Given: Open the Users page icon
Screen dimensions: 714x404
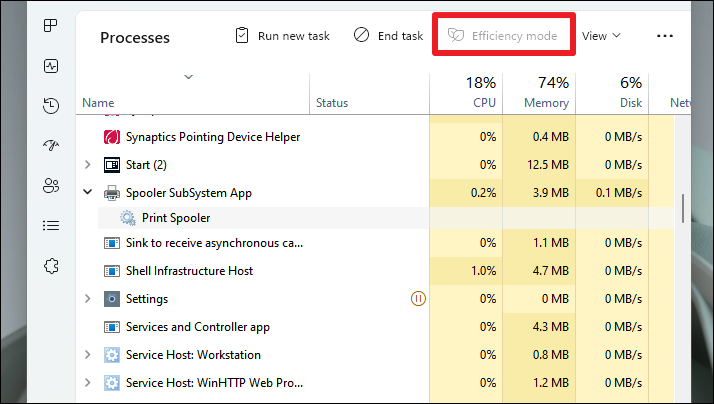Looking at the screenshot, I should tap(50, 186).
